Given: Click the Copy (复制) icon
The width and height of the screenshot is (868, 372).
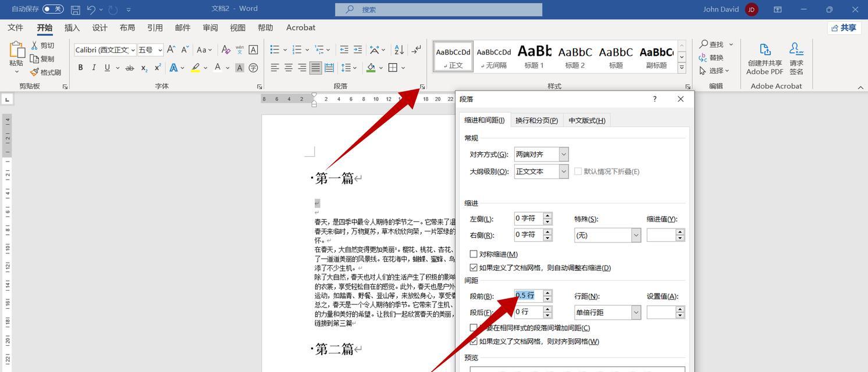Looking at the screenshot, I should 34,59.
